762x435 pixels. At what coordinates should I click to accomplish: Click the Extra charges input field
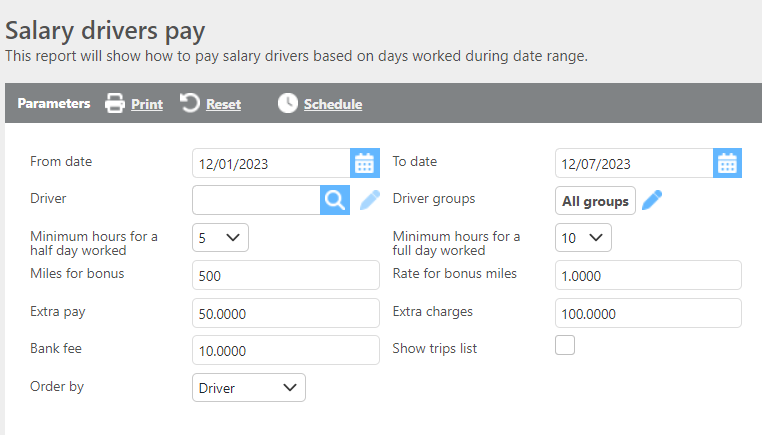click(648, 313)
